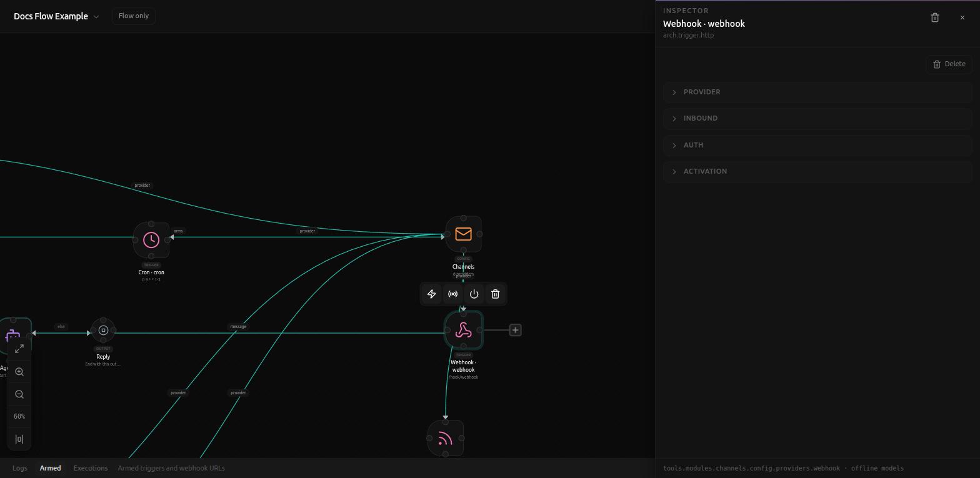The height and width of the screenshot is (478, 980).
Task: Click the broadcast signal icon in node toolbar
Action: (453, 294)
